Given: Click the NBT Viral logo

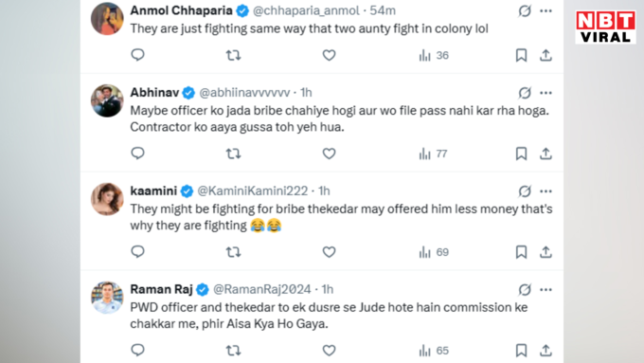Looking at the screenshot, I should pos(605,27).
